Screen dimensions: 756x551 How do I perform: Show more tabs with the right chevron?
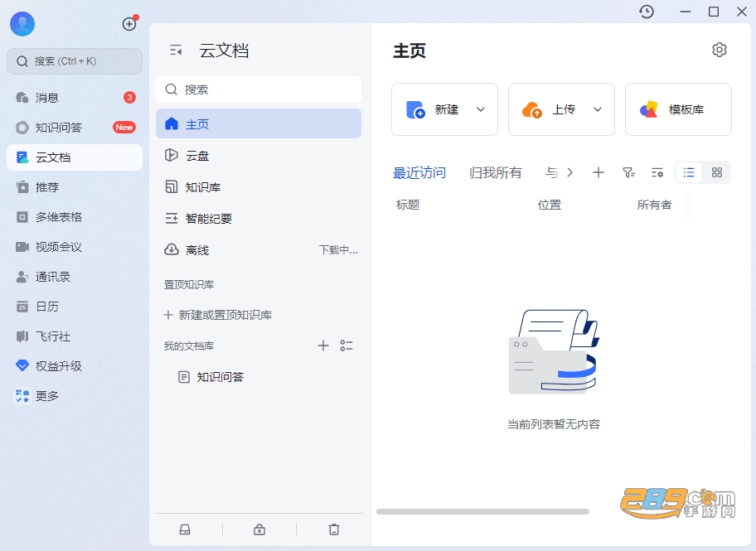pos(569,172)
